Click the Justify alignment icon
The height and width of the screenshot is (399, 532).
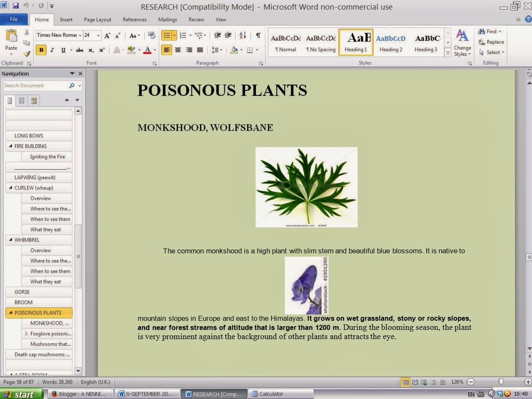[200, 50]
